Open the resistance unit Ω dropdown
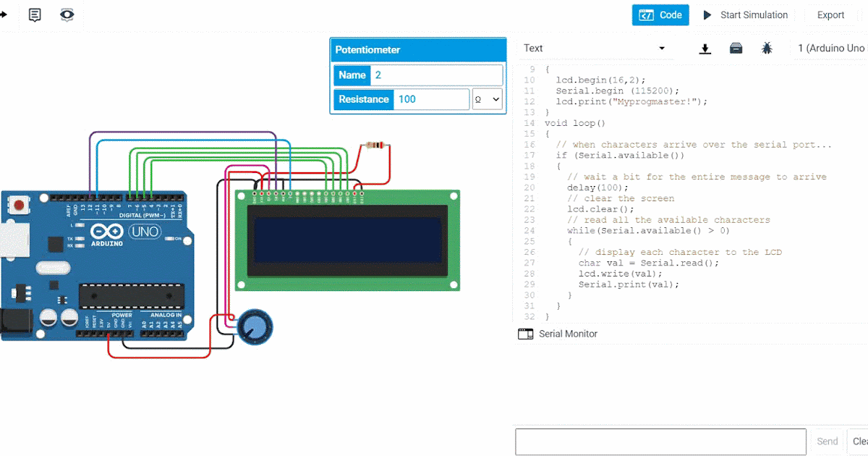The image size is (868, 456). [487, 99]
